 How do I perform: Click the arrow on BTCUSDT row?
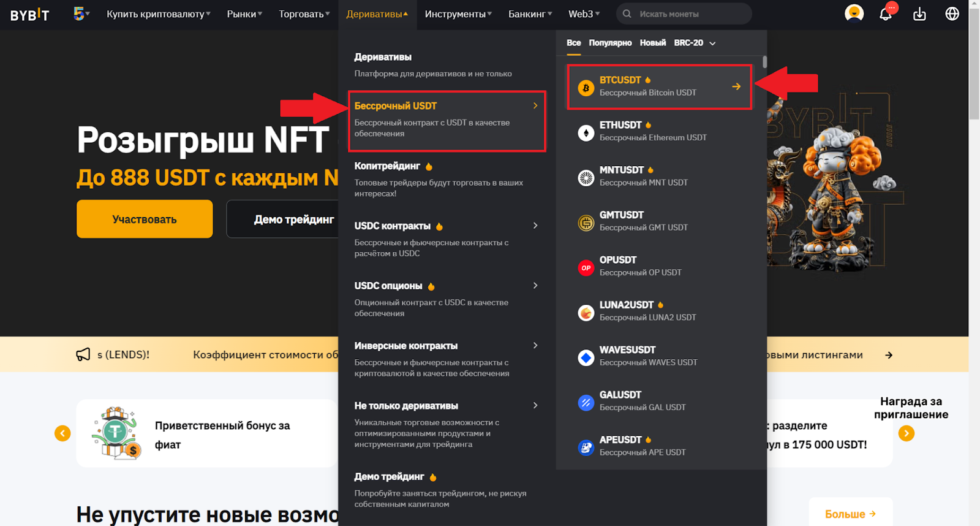pyautogui.click(x=736, y=86)
